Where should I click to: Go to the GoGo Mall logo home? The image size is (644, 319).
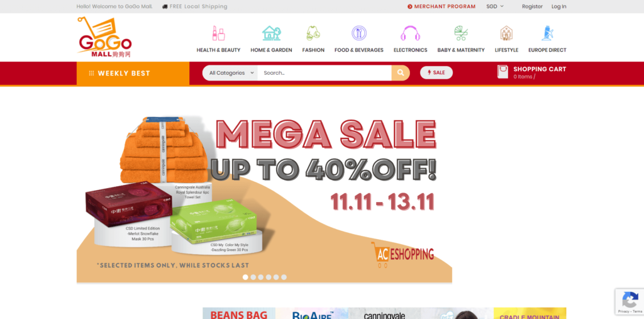click(x=104, y=37)
